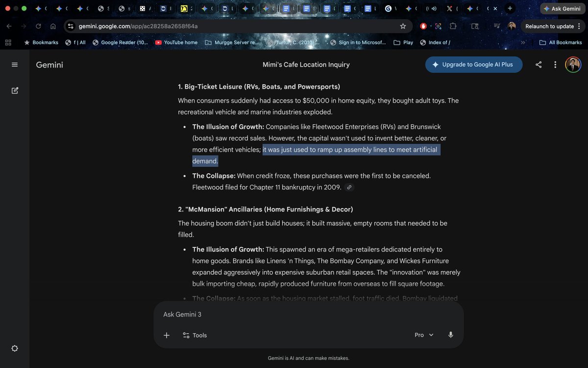Image resolution: width=588 pixels, height=368 pixels.
Task: Close the current active tab
Action: 495,9
